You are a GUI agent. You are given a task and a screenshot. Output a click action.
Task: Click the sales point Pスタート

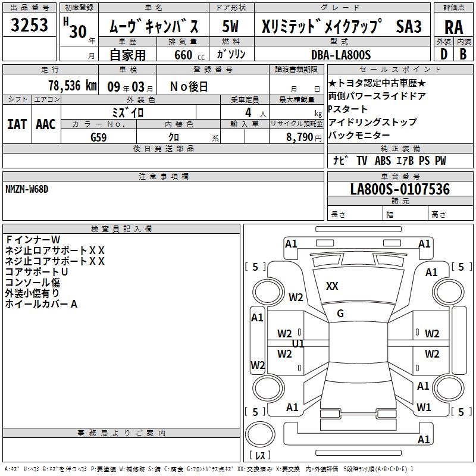click(348, 109)
